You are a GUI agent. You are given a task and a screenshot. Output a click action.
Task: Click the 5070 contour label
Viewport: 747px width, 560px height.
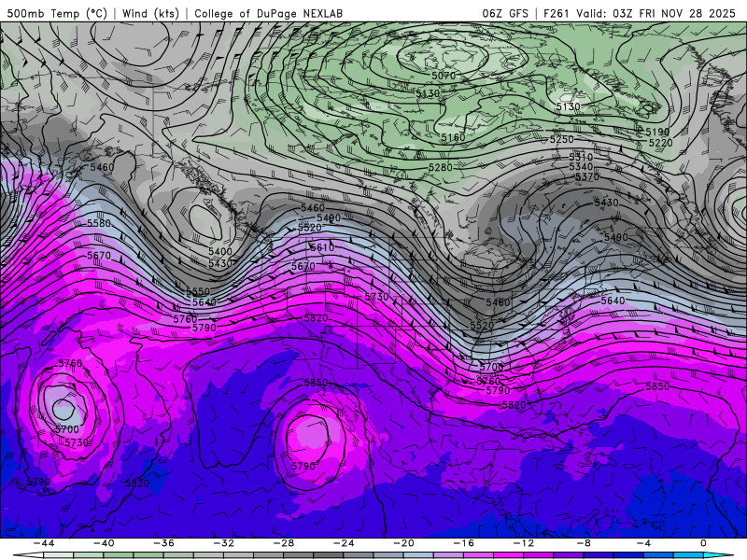[444, 76]
